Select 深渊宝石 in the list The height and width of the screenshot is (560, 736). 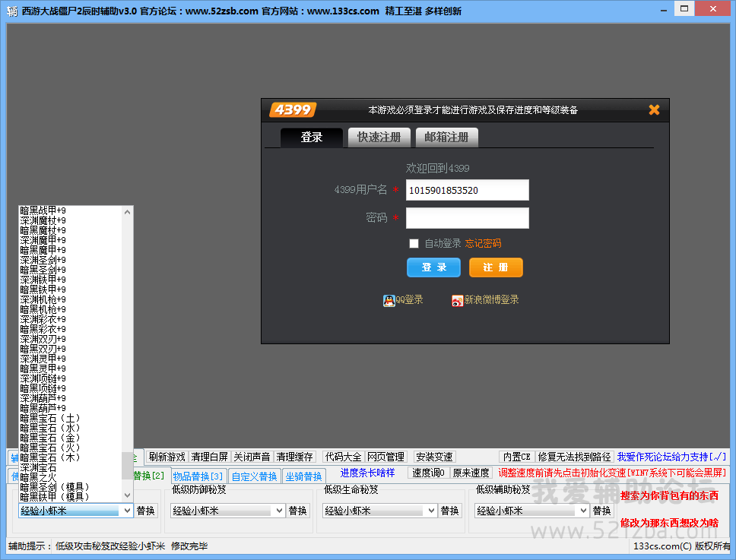(70, 467)
